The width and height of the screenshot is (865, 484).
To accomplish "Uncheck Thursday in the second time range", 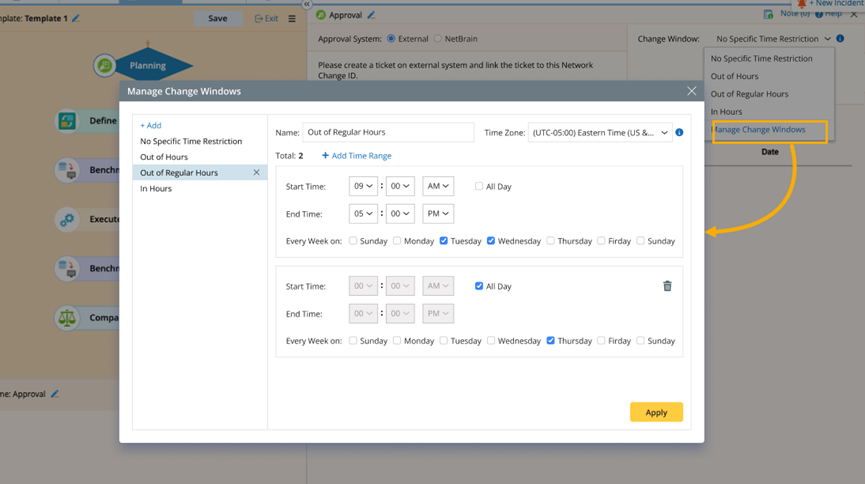I will click(x=551, y=341).
